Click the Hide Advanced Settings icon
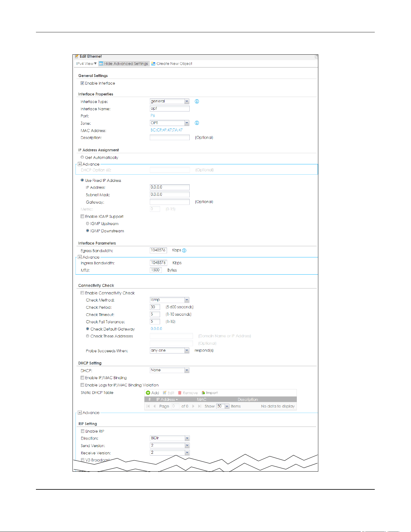 coord(101,64)
